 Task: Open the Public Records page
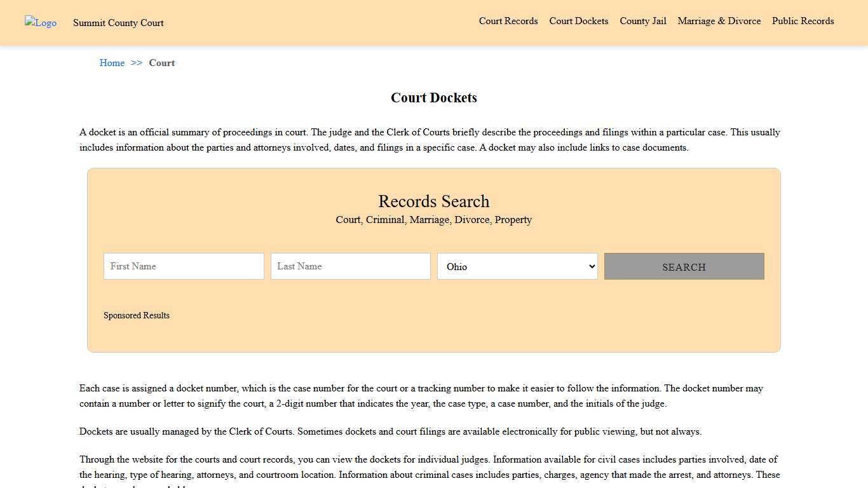(803, 21)
